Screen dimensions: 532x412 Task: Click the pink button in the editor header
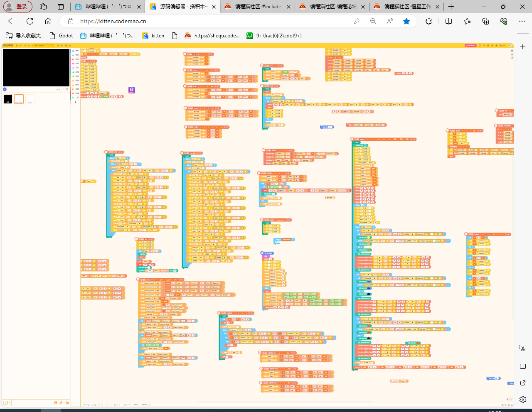(x=471, y=45)
